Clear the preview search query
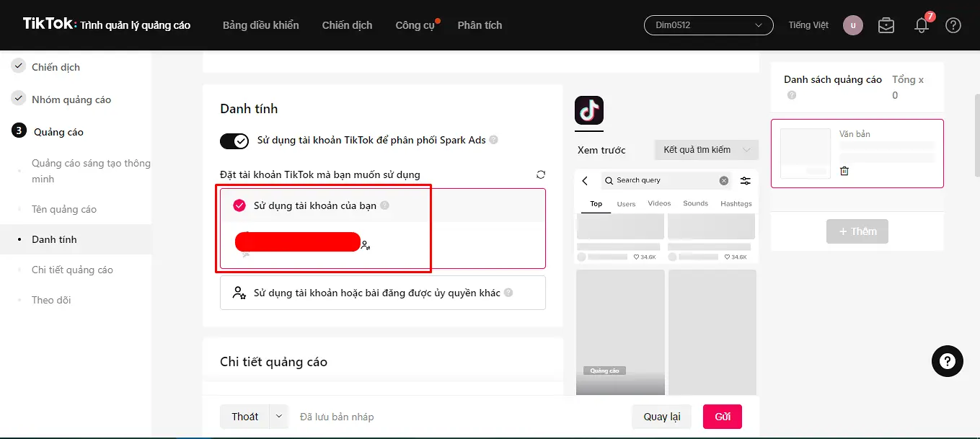980x439 pixels. point(724,181)
